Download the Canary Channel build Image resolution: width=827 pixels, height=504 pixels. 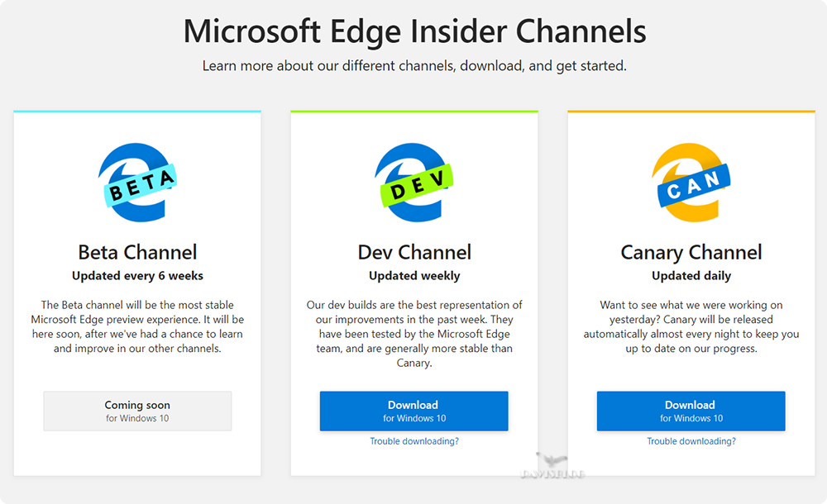coord(691,411)
